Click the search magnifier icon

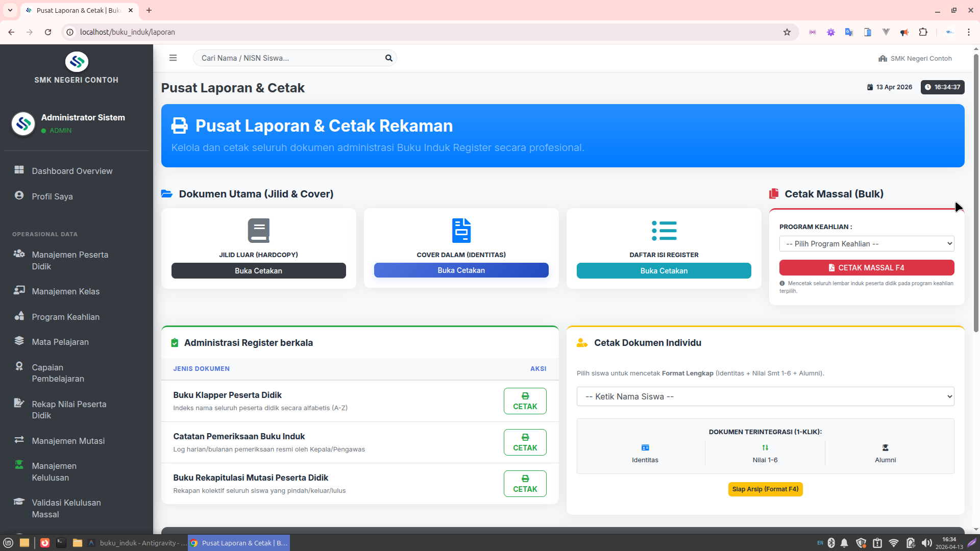coord(388,58)
